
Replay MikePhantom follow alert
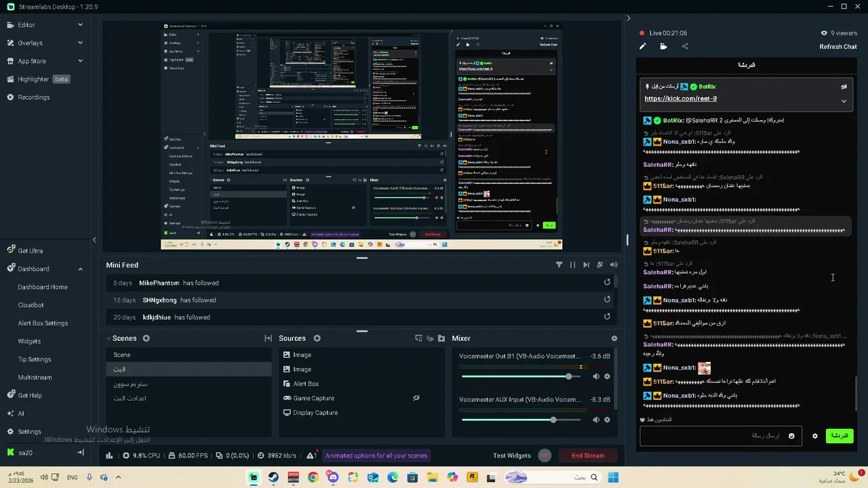point(607,283)
